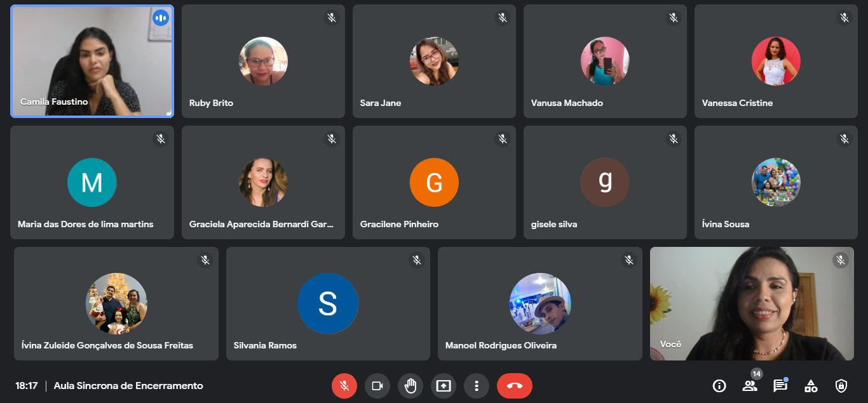This screenshot has width=868, height=403.
Task: Click muted mic icon on Ruby Brito tile
Action: (x=331, y=18)
